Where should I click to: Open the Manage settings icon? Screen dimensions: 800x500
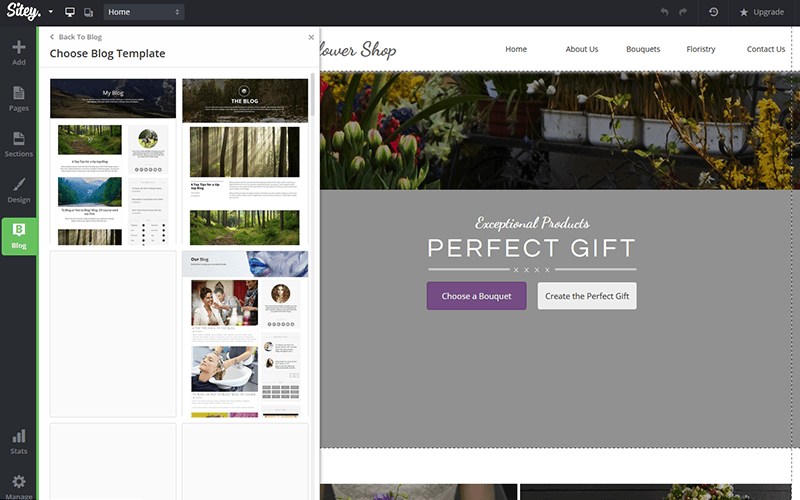tap(19, 485)
